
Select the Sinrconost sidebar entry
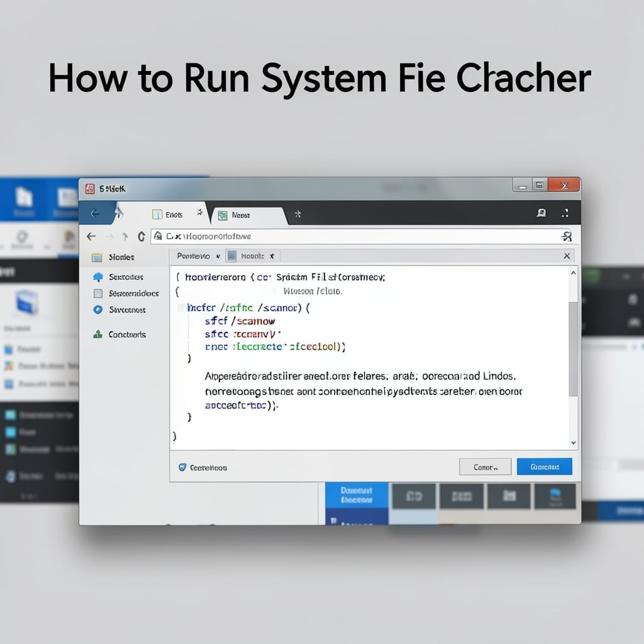click(119, 309)
